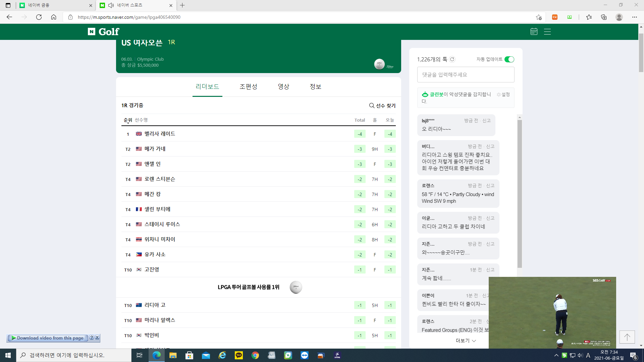Launch Chrome from the taskbar
The image size is (644, 362).
(255, 355)
